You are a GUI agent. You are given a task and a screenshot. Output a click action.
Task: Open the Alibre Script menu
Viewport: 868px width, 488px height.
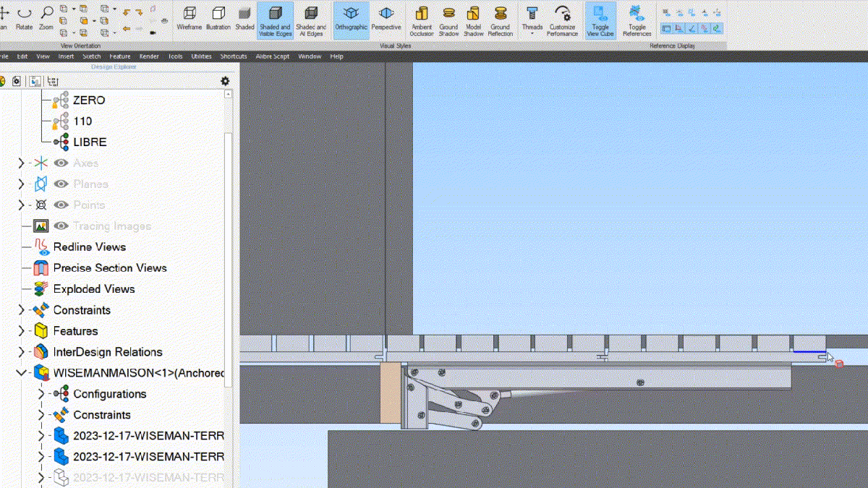point(272,56)
